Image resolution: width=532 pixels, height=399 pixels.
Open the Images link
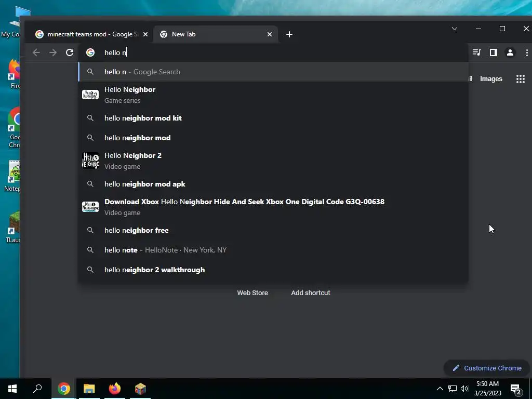(491, 79)
